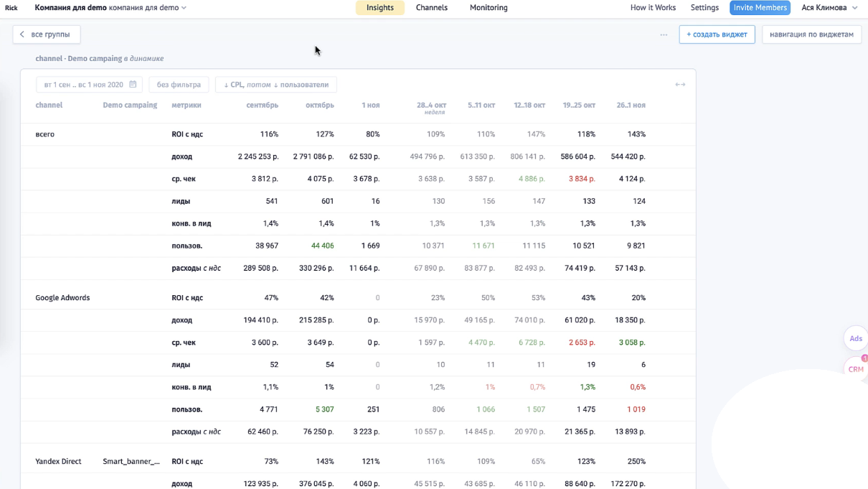Open навигация по виджетам
This screenshot has width=868, height=489.
coord(811,34)
